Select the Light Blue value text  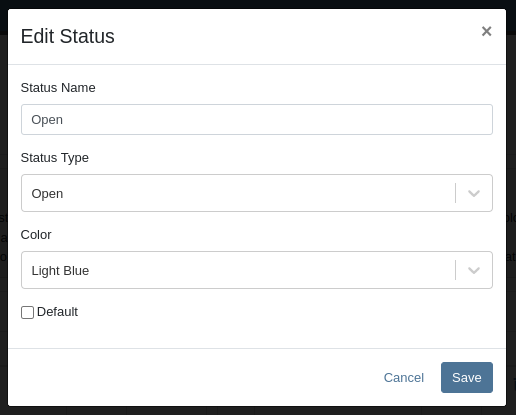tap(60, 271)
